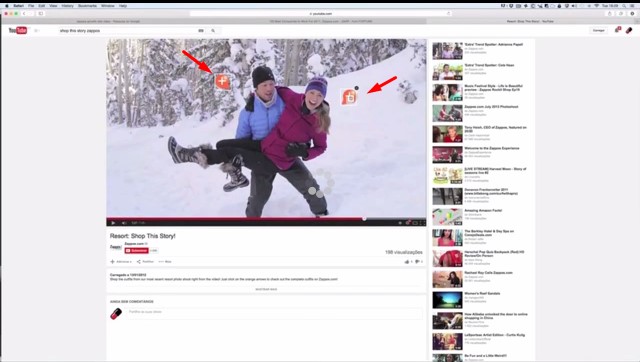Open 'Extra' Trend Spotter: Cole Haan thumbnail

click(447, 72)
